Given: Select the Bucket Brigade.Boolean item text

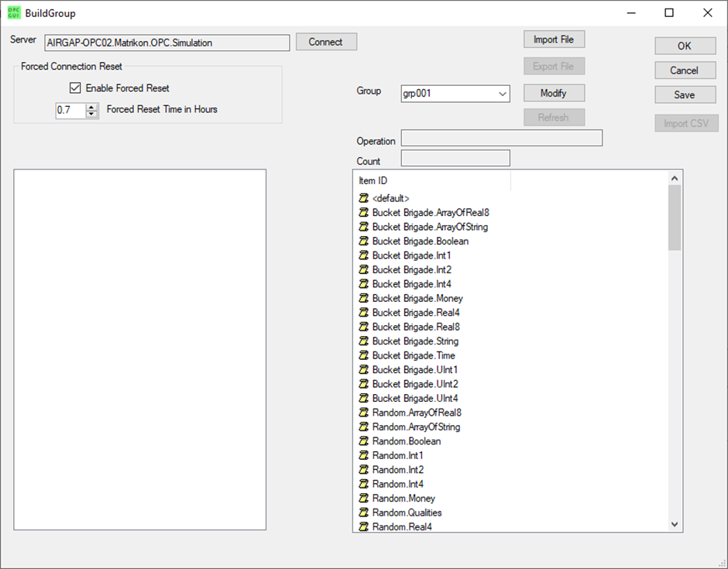Looking at the screenshot, I should (421, 242).
